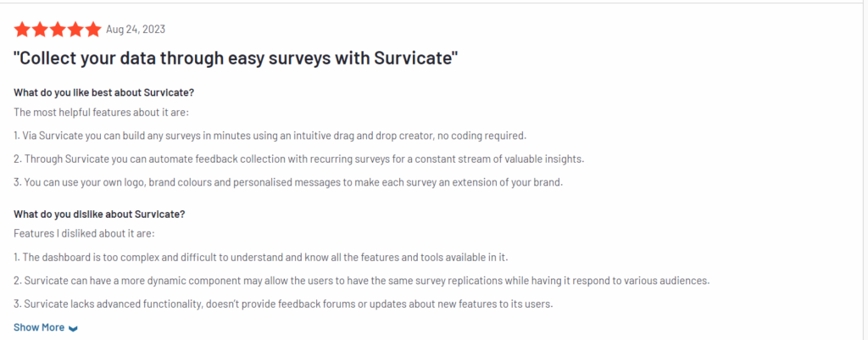Click "The most helpful features about it are:" line
This screenshot has height=340, width=868.
[101, 112]
